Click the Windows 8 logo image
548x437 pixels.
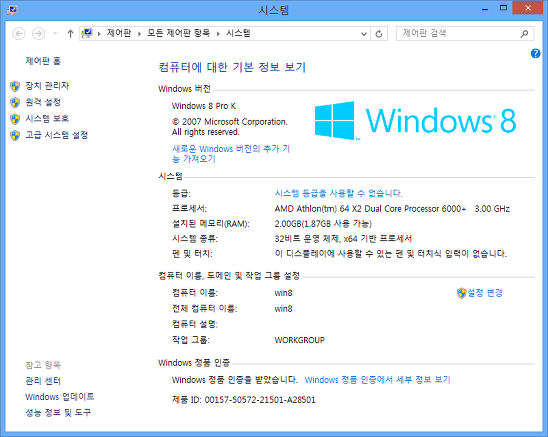(x=415, y=121)
